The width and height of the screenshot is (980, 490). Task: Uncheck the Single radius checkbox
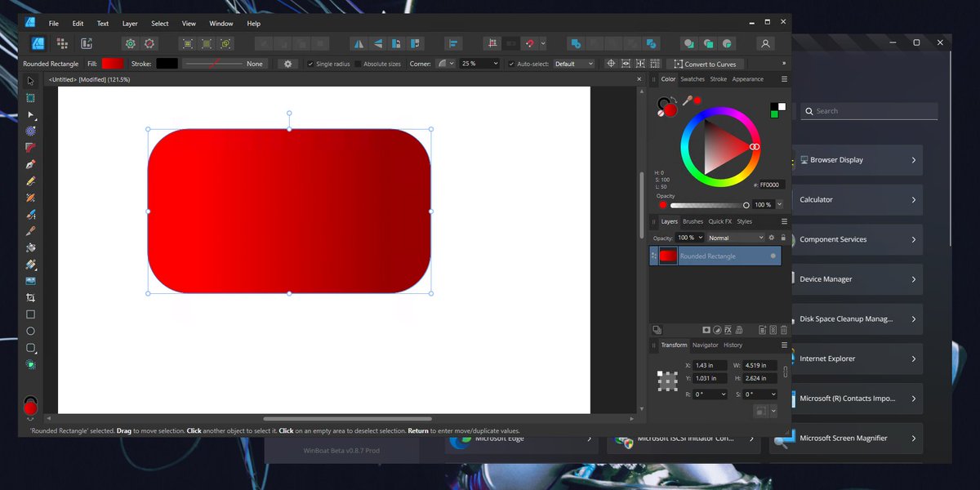(x=310, y=63)
